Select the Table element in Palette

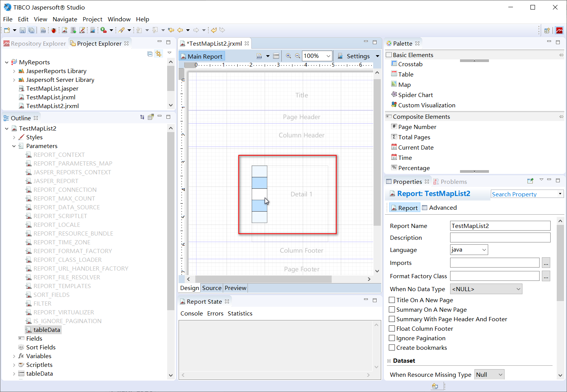(x=402, y=74)
